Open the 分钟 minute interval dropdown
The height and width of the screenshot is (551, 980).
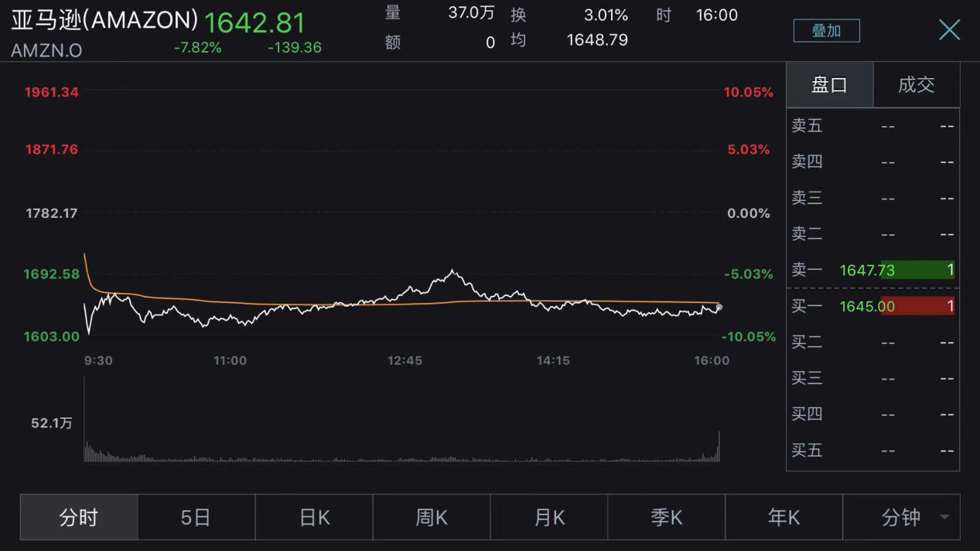(x=902, y=517)
